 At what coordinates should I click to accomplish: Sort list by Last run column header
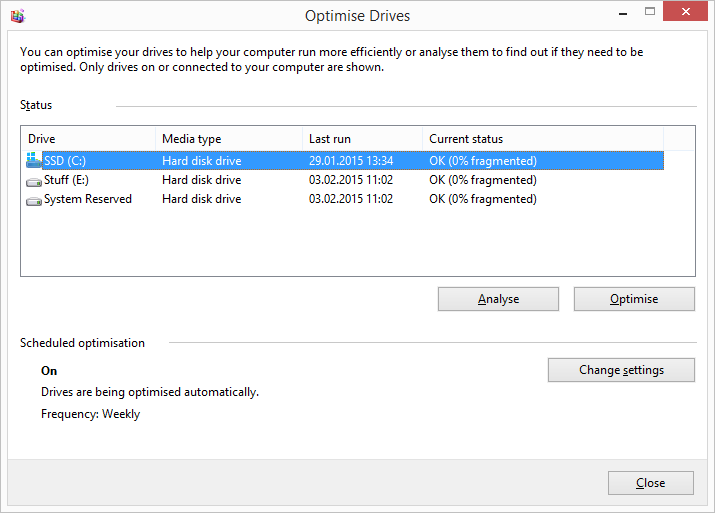[361, 139]
